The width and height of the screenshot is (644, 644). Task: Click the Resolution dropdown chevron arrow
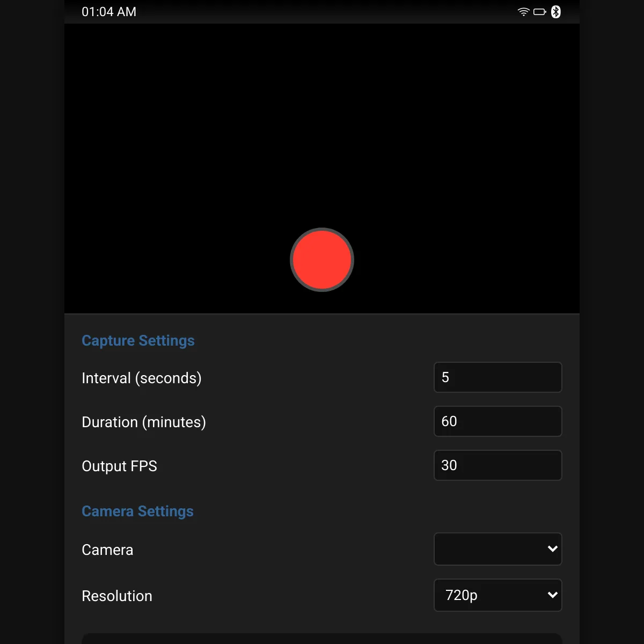(553, 595)
